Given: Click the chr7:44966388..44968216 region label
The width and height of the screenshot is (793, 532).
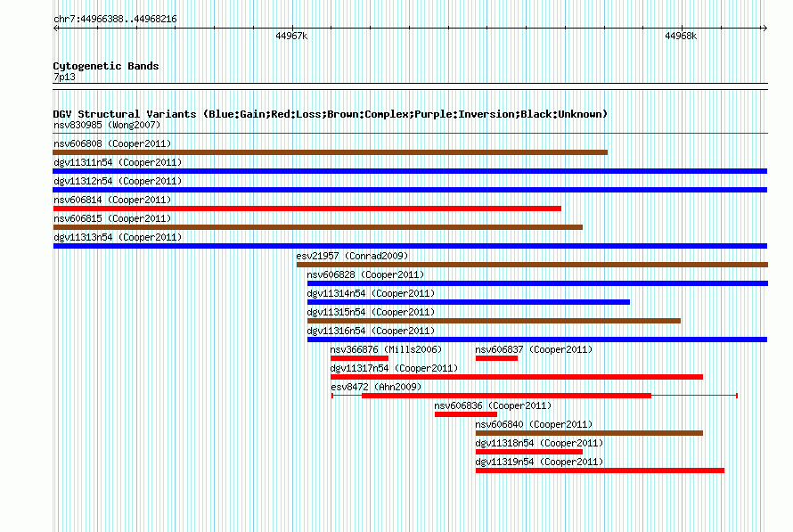Looking at the screenshot, I should tap(115, 20).
